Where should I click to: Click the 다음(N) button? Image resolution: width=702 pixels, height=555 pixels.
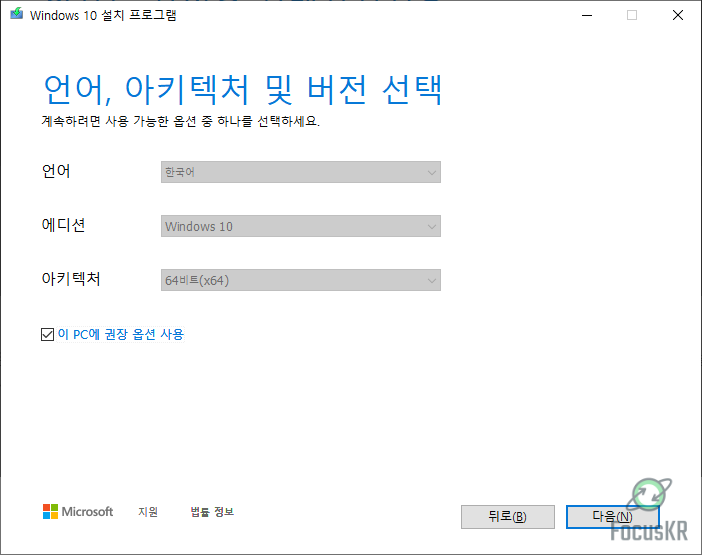(x=612, y=517)
